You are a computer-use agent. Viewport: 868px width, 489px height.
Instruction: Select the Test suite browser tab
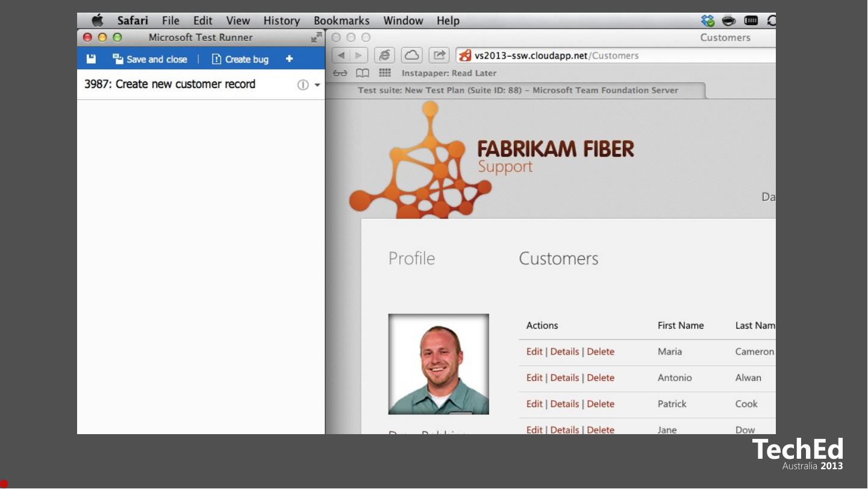tap(518, 90)
